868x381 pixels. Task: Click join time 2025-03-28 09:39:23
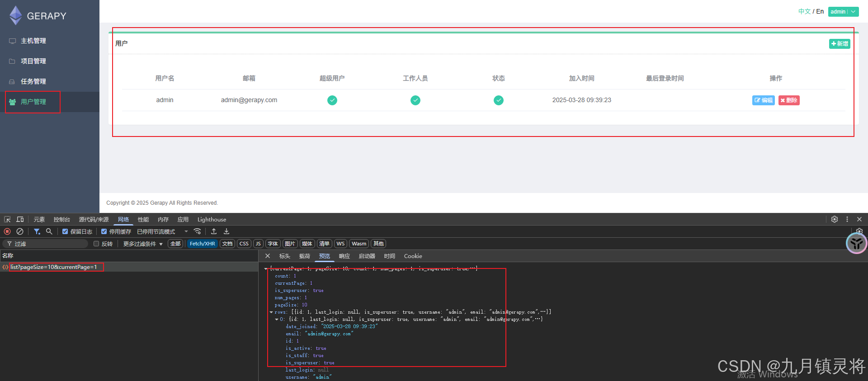tap(582, 100)
